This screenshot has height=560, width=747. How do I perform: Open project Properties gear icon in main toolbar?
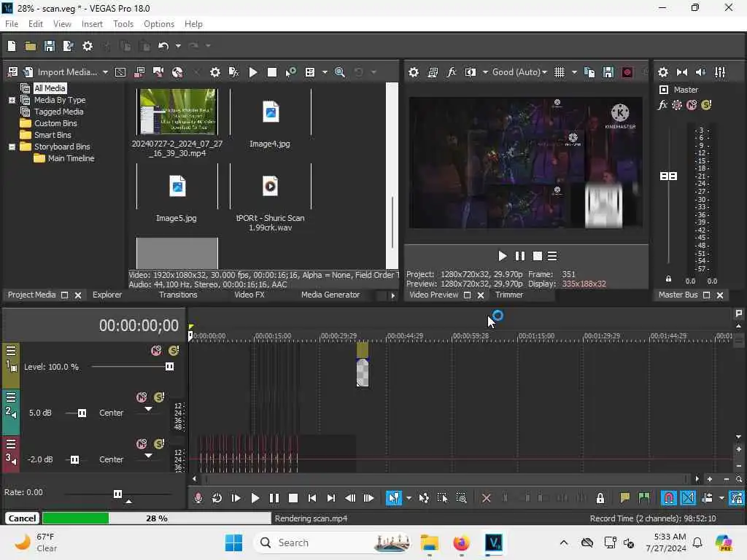tap(88, 46)
